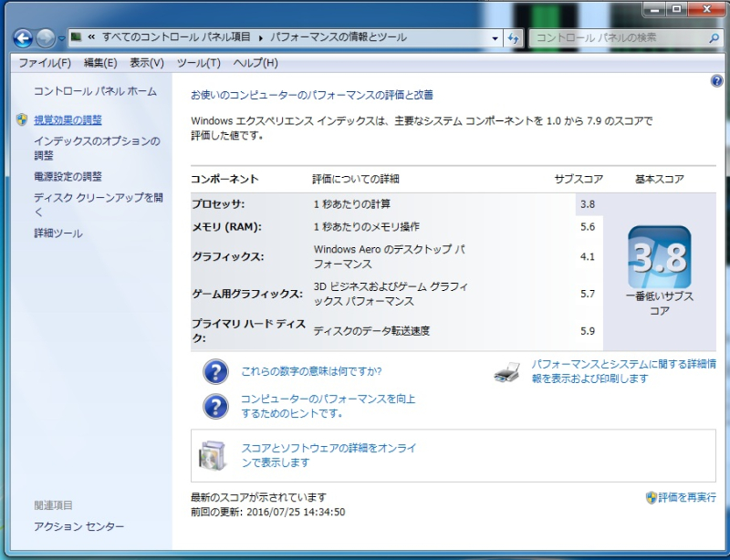Click the Back navigation arrow
Screen dimensions: 730x560
pos(23,38)
